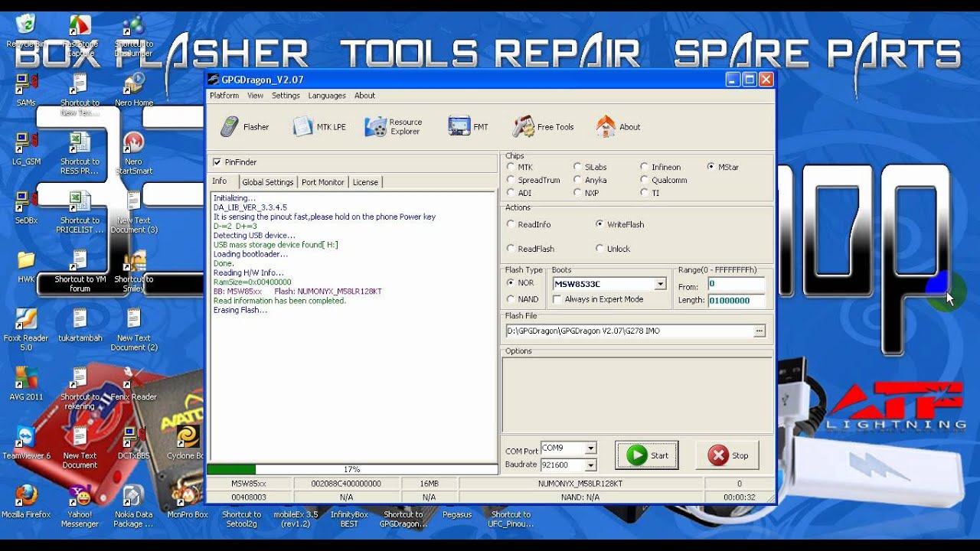Click the Range Length input field
980x551 pixels.
pos(736,301)
